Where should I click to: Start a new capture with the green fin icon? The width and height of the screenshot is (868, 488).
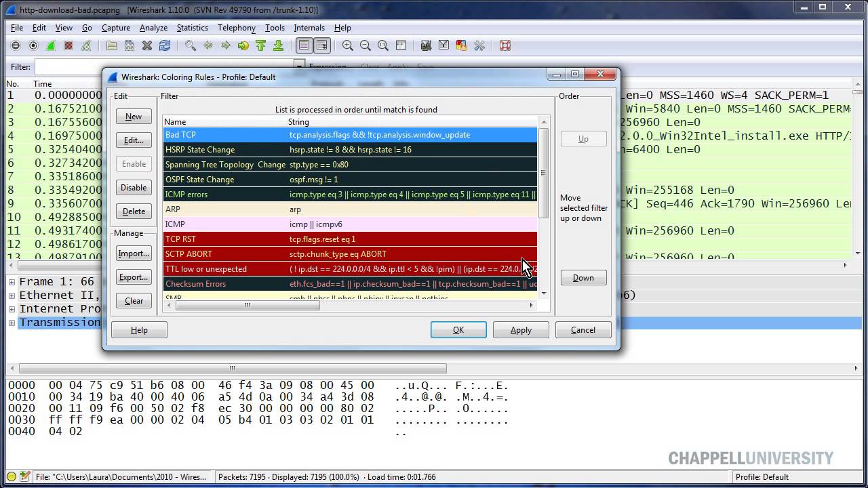click(x=51, y=45)
